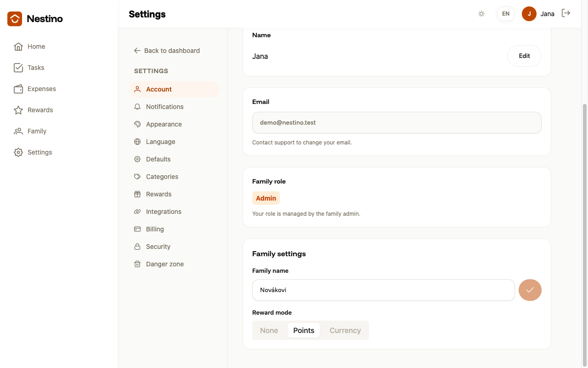Click the Nestino brand name

[x=45, y=19]
